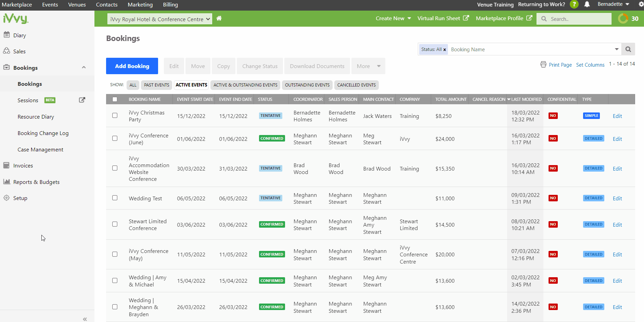Open notifications bell icon
The image size is (644, 322).
pos(587,4)
